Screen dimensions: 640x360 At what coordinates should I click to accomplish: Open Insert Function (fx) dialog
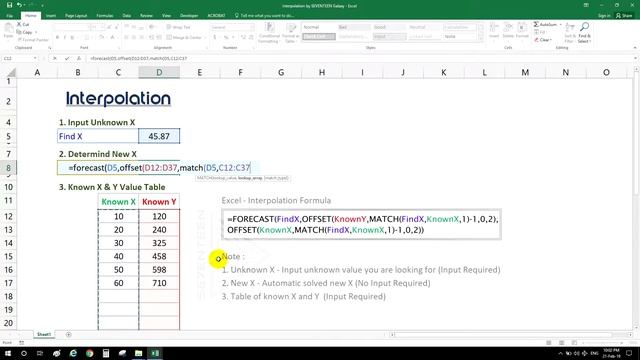point(78,58)
